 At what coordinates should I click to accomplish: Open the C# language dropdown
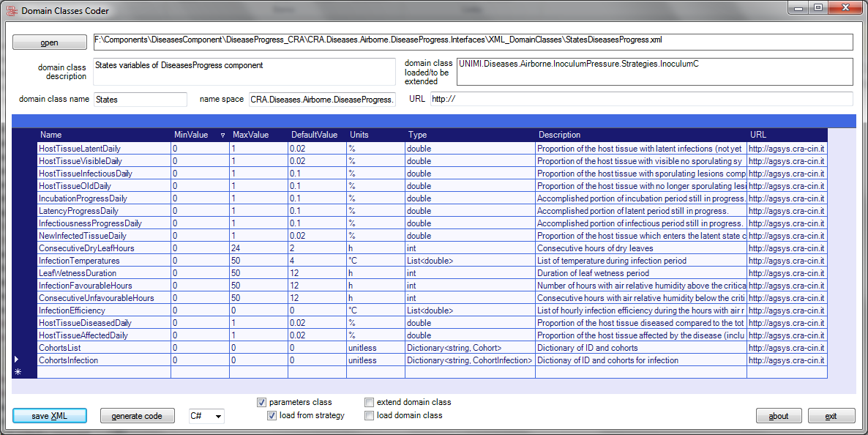206,416
